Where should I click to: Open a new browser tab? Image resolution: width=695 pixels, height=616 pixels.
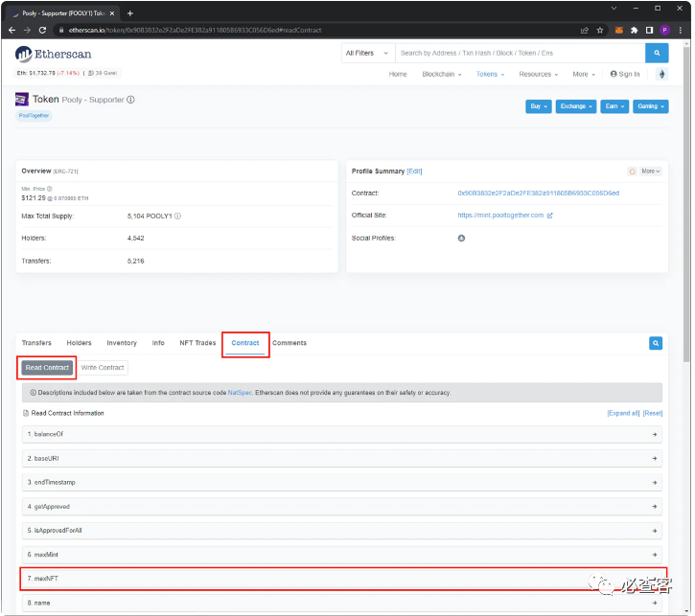tap(129, 13)
